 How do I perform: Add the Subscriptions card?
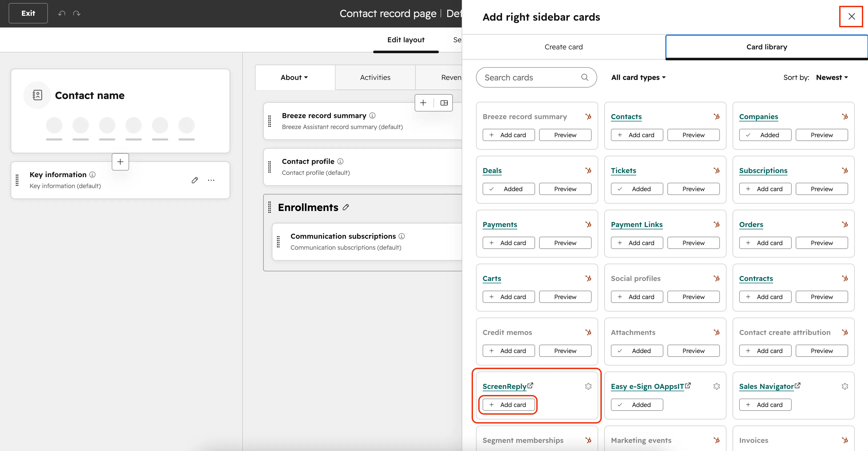coord(765,189)
